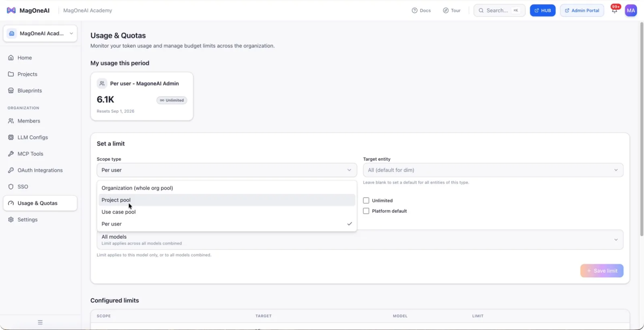Collapse the sidebar with the hamburger icon
644x330 pixels.
[40, 322]
